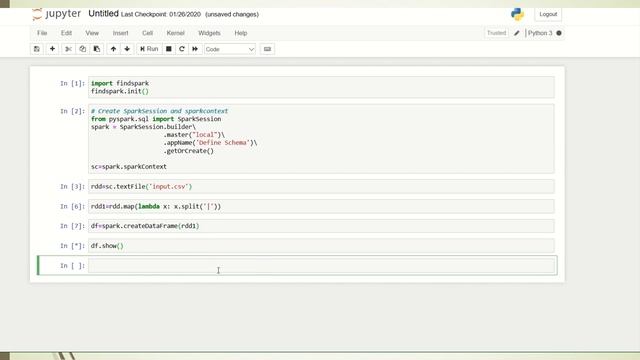Click the import findspark cell
Image resolution: width=640 pixels, height=360 pixels.
322,87
